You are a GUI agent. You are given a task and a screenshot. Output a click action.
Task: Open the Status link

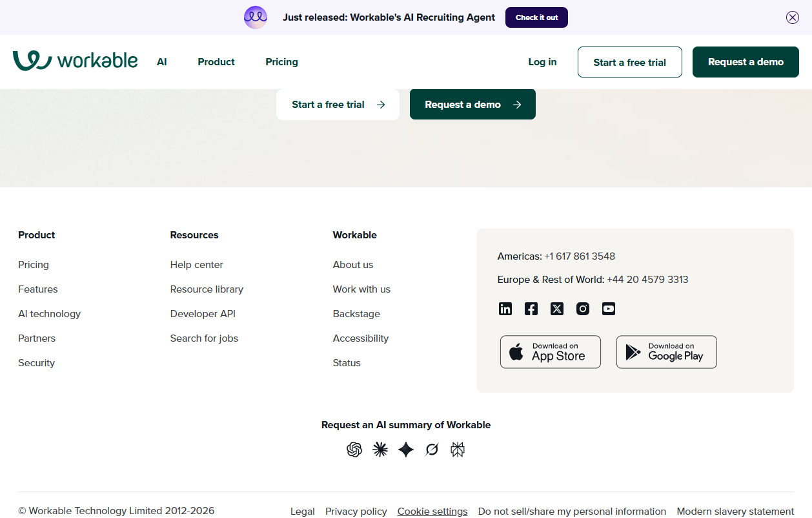pyautogui.click(x=347, y=363)
